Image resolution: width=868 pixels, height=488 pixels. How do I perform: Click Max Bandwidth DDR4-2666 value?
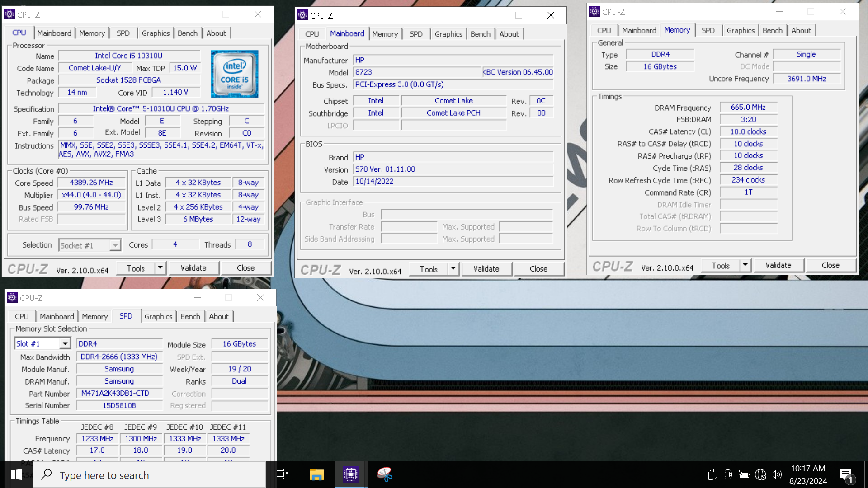[119, 357]
